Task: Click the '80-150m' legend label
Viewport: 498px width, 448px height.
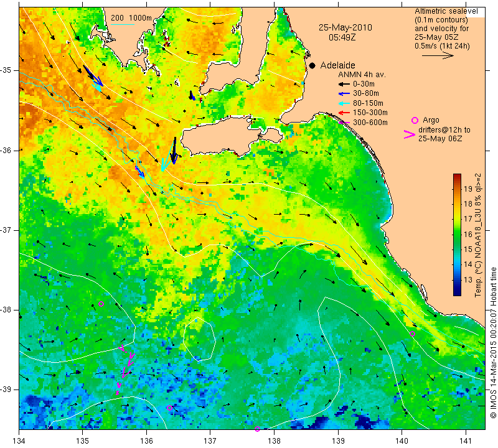Action: (x=368, y=103)
